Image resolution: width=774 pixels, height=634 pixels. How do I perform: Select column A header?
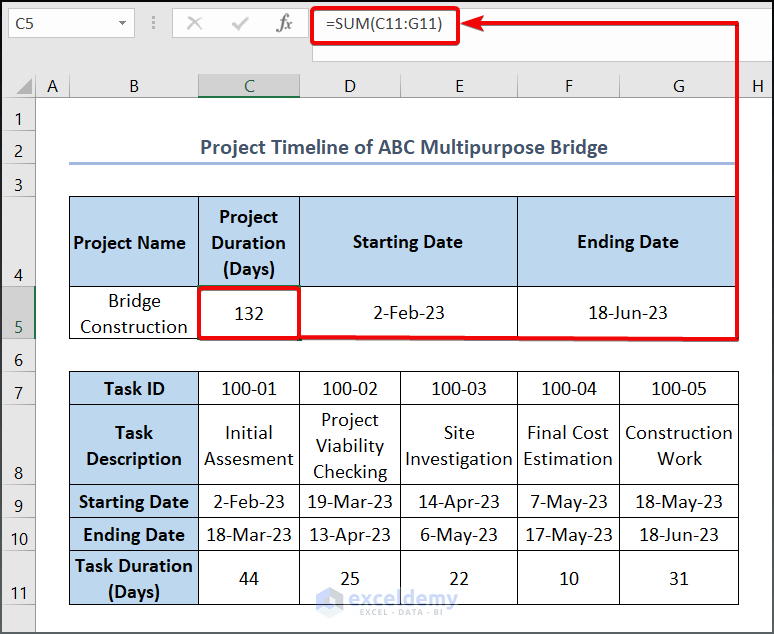(52, 86)
